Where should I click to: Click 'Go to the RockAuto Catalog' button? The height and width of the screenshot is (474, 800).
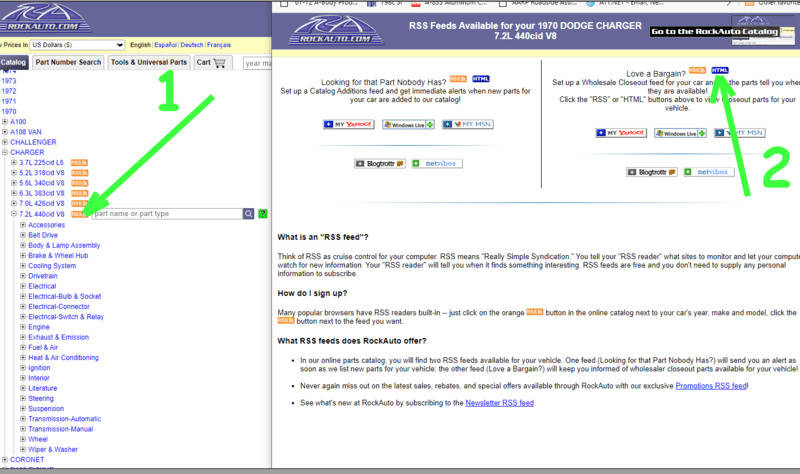tap(715, 31)
